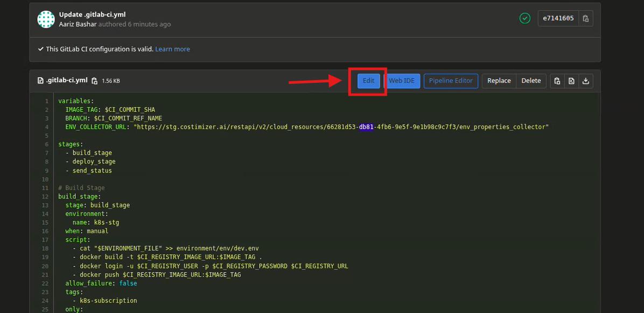
Task: Click the 'build_stage:' job line
Action: (80, 196)
